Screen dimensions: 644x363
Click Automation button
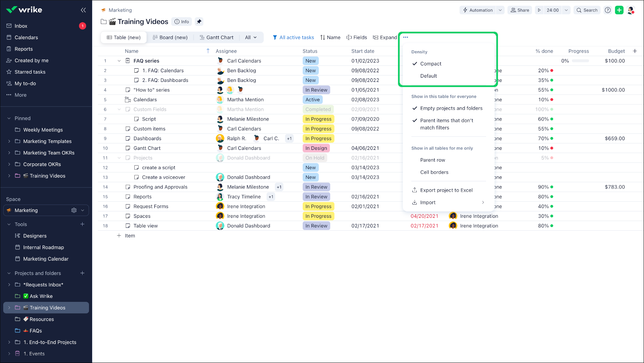(478, 10)
